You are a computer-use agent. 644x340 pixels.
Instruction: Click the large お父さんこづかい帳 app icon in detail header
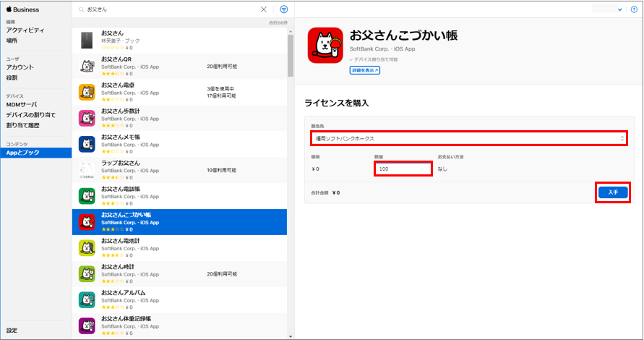pyautogui.click(x=325, y=46)
